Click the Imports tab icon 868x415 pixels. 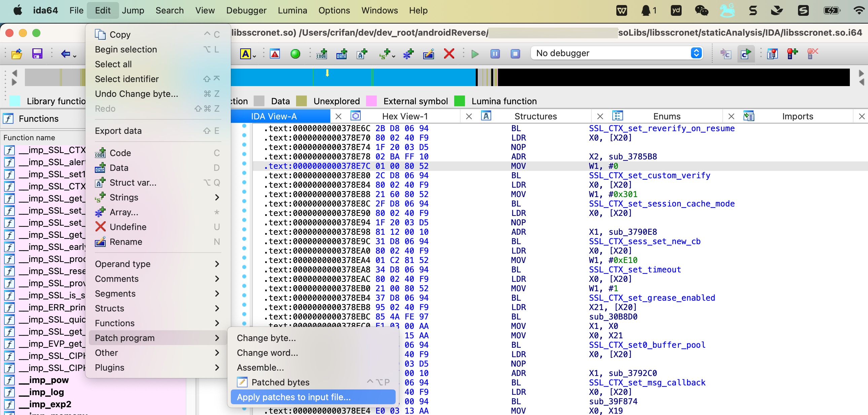click(x=748, y=116)
